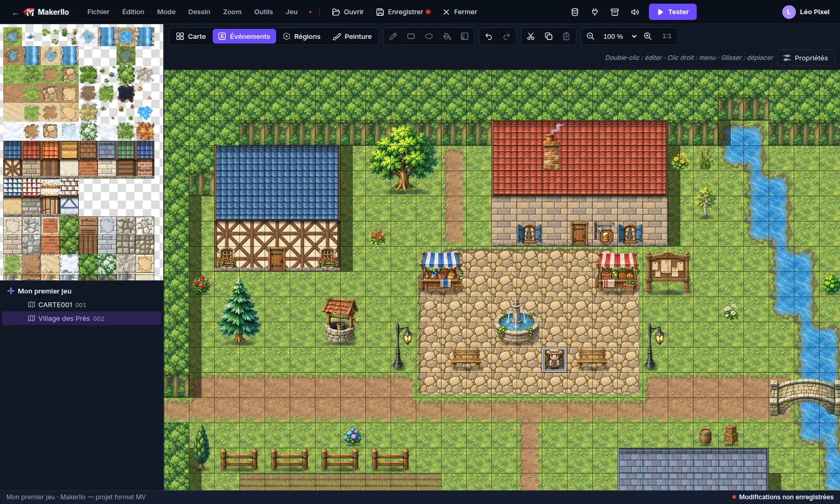Open the resource manager archive icon
Viewport: 840px width, 504px height.
pyautogui.click(x=615, y=12)
